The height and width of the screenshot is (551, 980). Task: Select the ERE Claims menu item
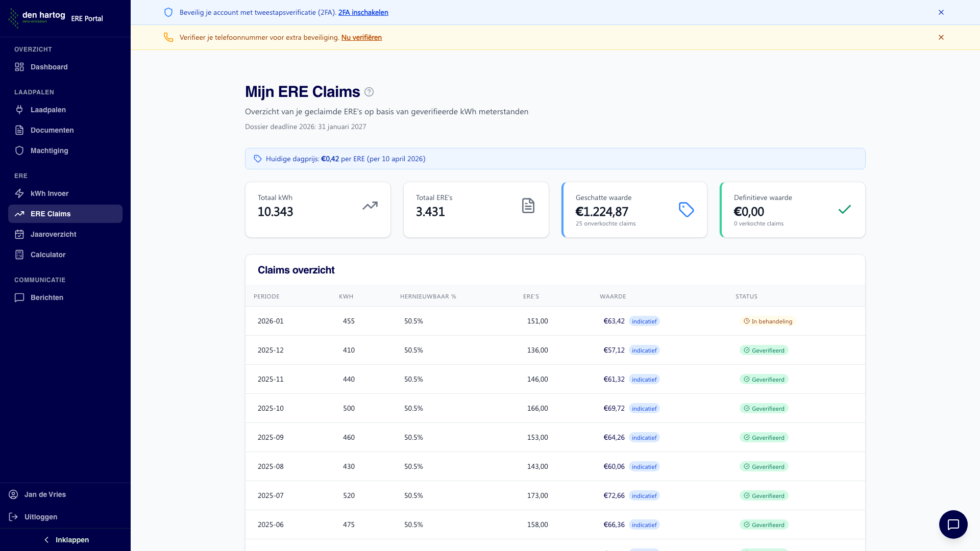pos(65,214)
